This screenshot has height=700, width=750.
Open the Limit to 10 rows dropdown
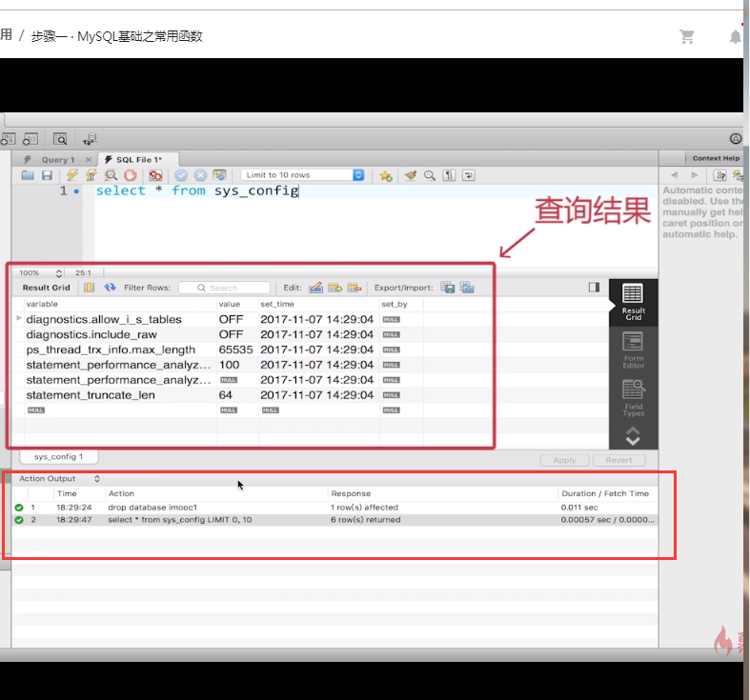point(303,175)
